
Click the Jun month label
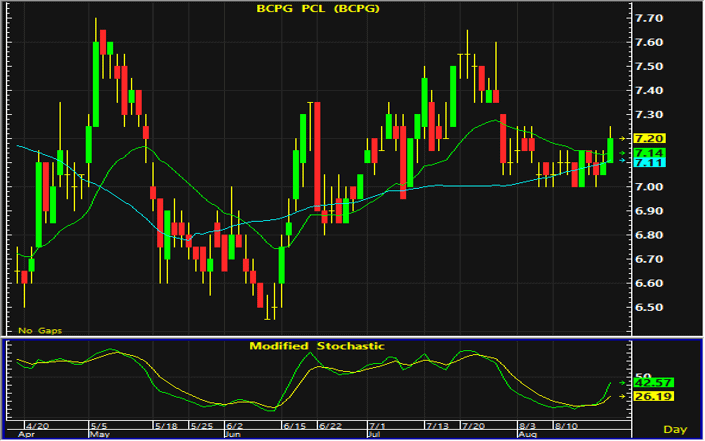[x=233, y=435]
